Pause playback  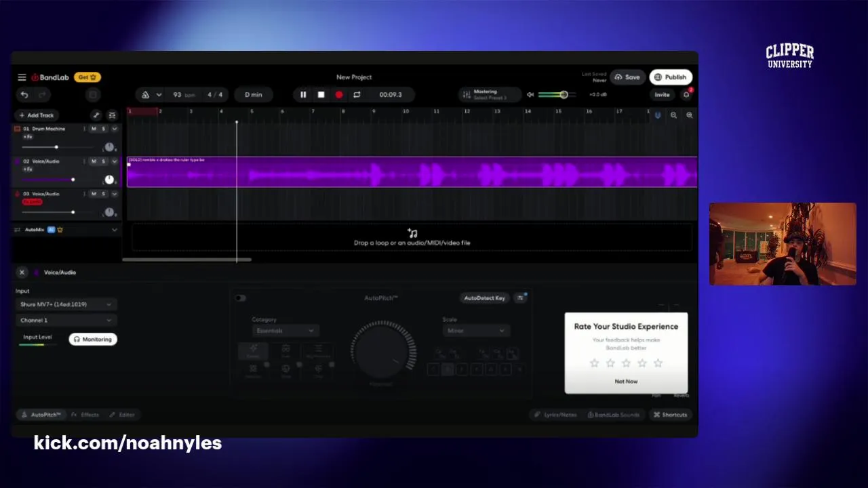pyautogui.click(x=303, y=95)
